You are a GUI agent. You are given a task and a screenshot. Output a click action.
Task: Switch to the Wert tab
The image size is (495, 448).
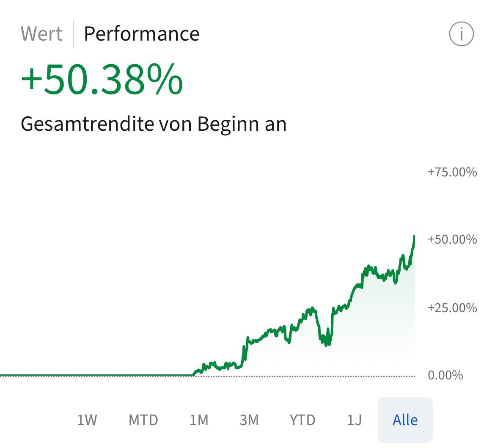click(41, 34)
